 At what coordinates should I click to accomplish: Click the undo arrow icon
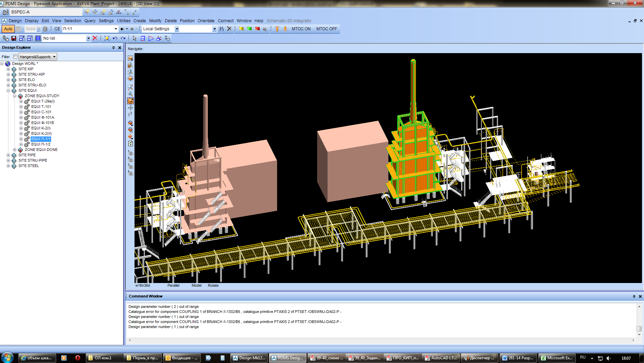click(x=115, y=38)
